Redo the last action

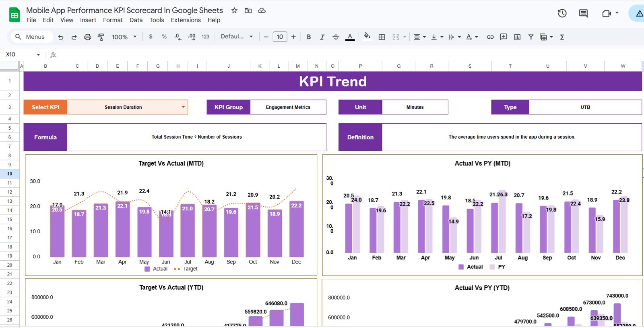coord(74,37)
